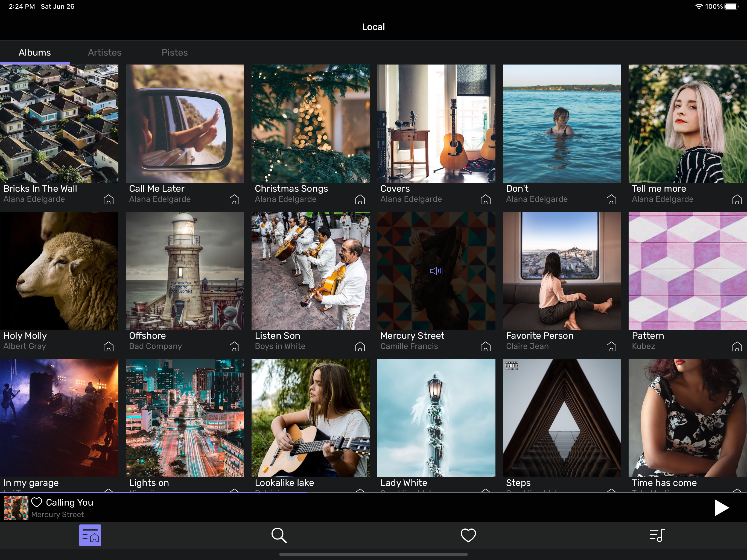Image resolution: width=747 pixels, height=560 pixels.
Task: Tap the home icon beside Offshore album
Action: (234, 346)
